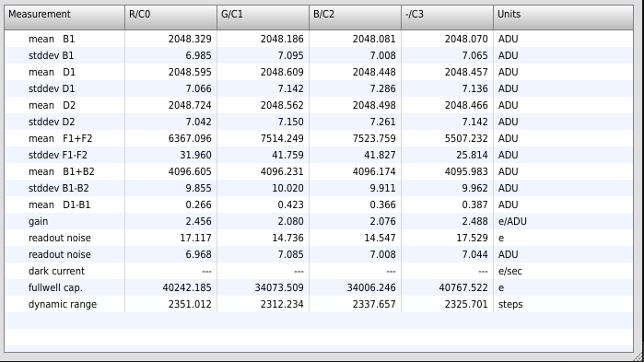Click the value 7523.759 in mean F1+F2
644x362 pixels.
374,138
